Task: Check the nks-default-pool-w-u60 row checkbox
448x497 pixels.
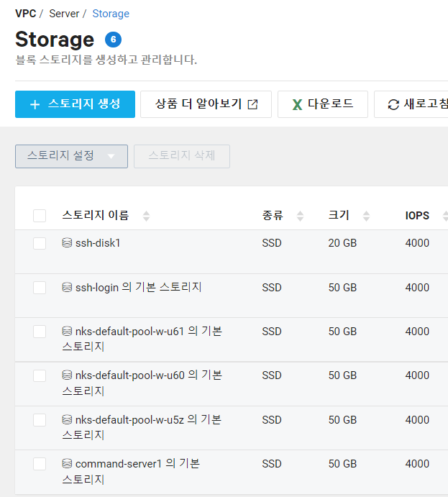Action: click(40, 375)
